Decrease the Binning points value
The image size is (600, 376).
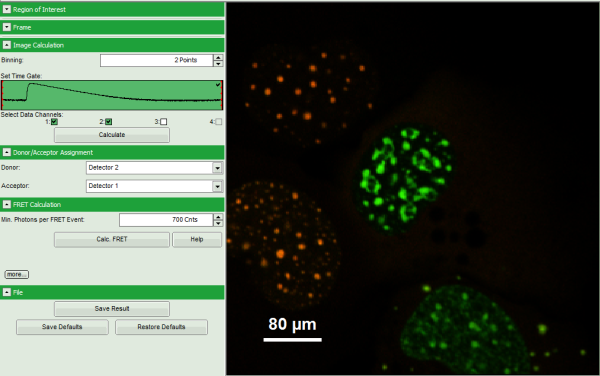click(218, 63)
